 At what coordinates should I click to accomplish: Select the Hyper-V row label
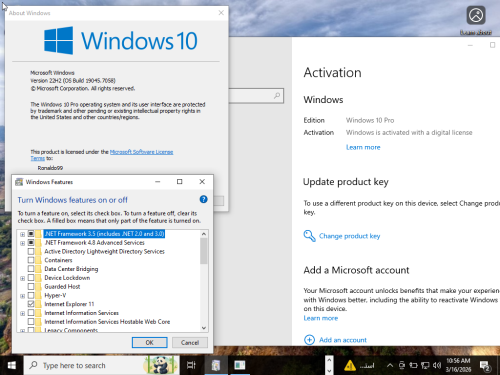pyautogui.click(x=55, y=295)
